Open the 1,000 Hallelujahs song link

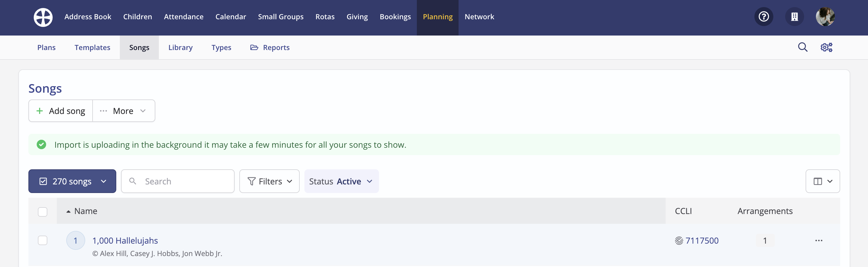(x=125, y=240)
